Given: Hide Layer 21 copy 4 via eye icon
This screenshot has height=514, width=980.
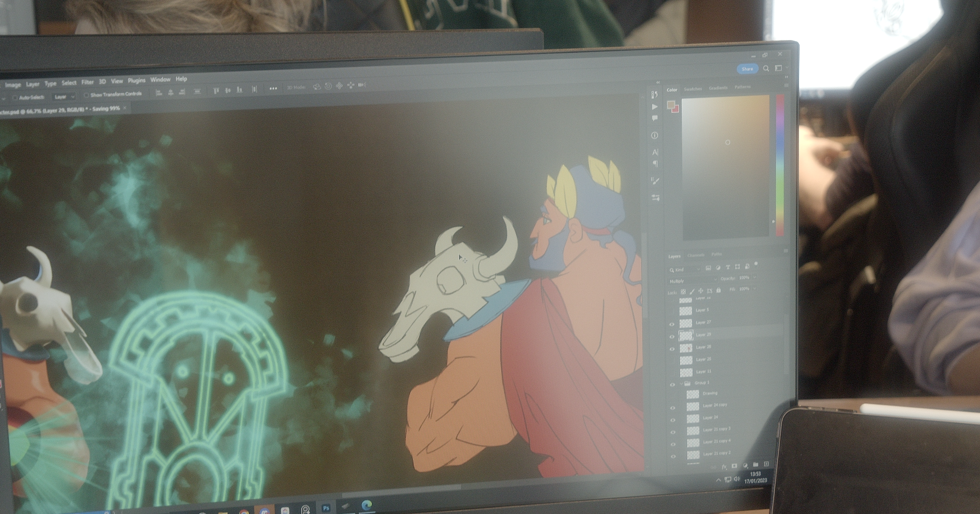Looking at the screenshot, I should point(673,444).
